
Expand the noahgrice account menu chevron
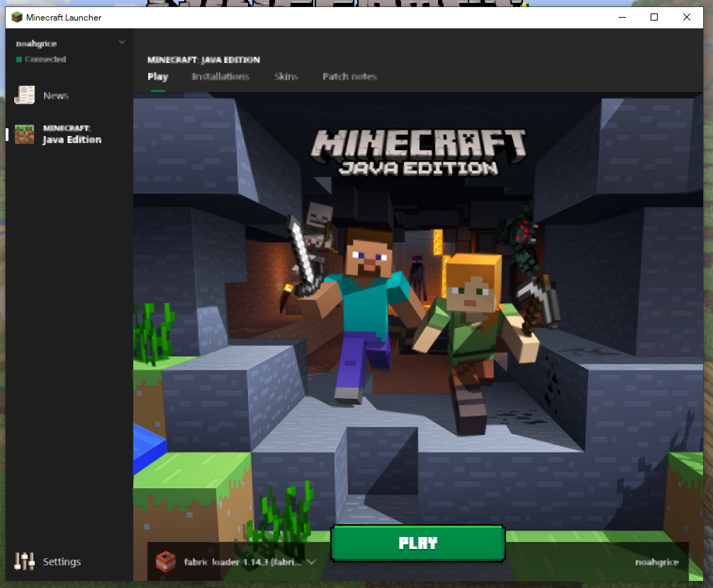(122, 43)
